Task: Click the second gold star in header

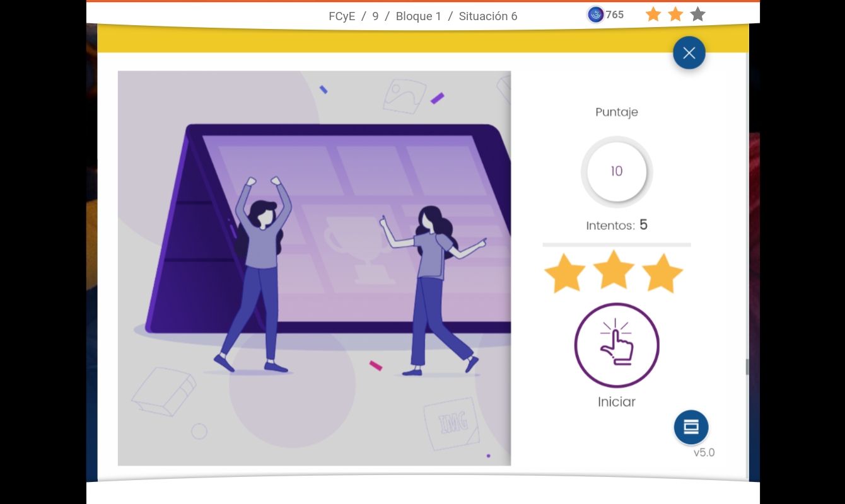Action: pos(675,14)
